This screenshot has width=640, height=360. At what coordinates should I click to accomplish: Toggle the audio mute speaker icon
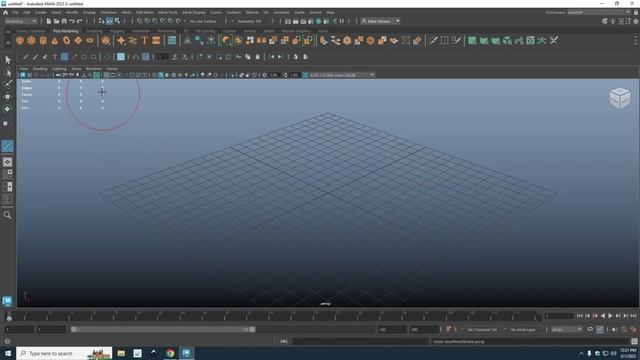pyautogui.click(x=614, y=329)
